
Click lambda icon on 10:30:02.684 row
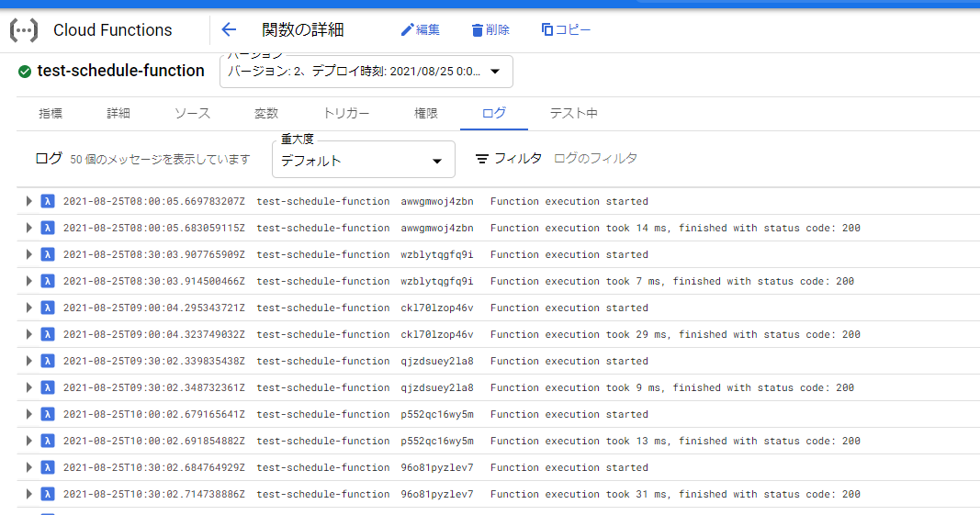(x=48, y=467)
